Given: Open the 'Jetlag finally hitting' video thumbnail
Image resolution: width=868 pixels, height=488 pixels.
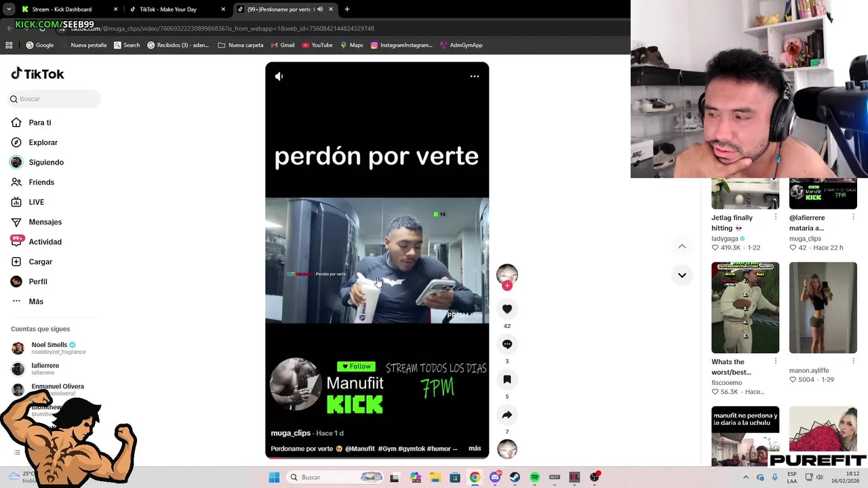Looking at the screenshot, I should point(745,194).
